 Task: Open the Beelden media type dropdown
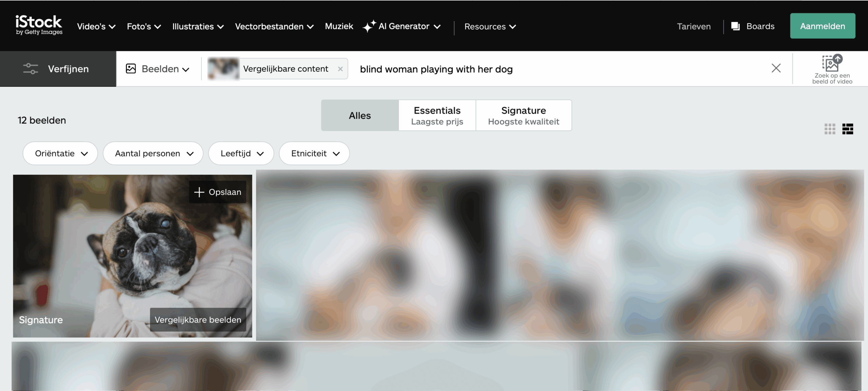pos(158,69)
